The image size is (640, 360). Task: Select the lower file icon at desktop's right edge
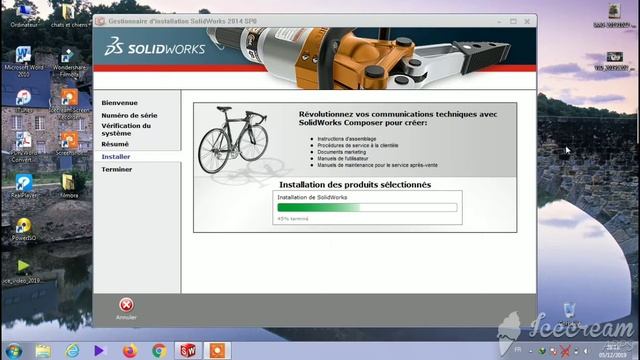[x=614, y=60]
